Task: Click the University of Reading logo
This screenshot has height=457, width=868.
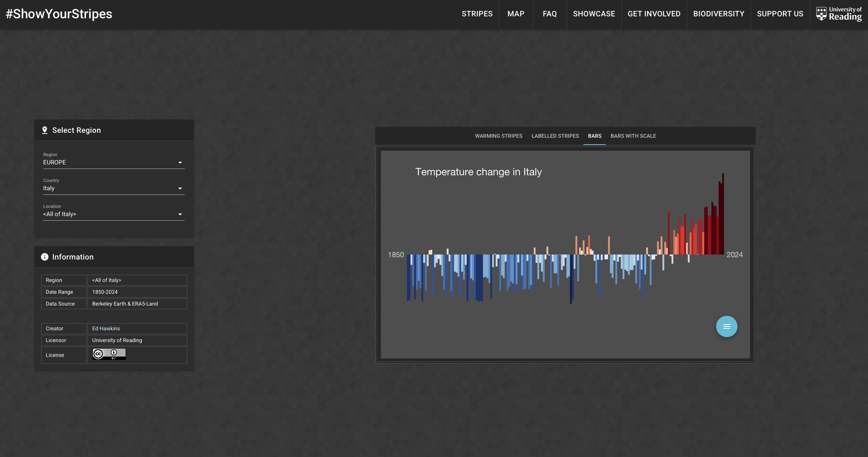Action: (839, 14)
